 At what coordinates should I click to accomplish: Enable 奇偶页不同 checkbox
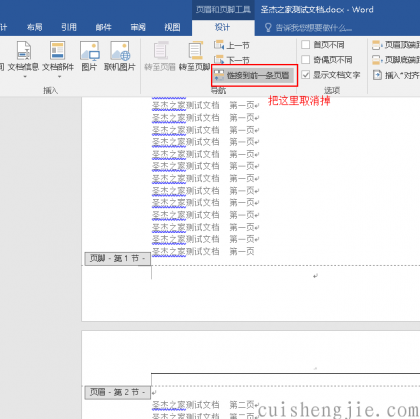point(305,60)
